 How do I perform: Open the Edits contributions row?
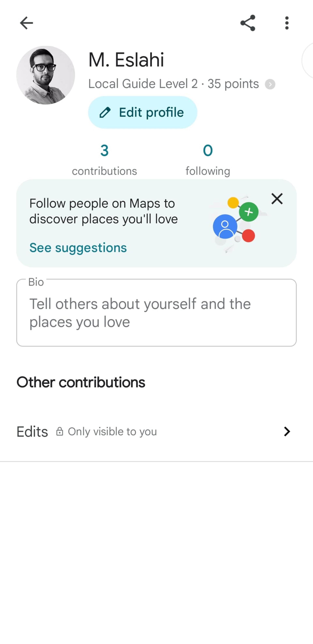pos(156,432)
